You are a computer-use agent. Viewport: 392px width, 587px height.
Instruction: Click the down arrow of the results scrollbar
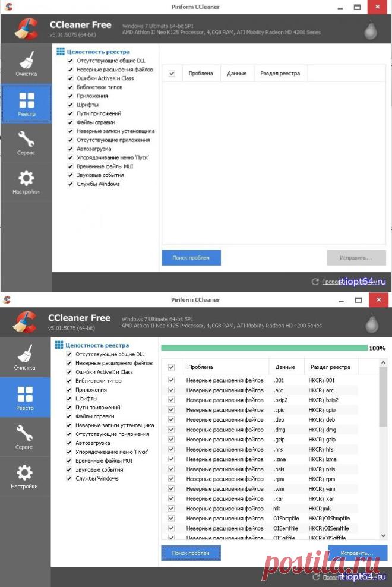coord(383,536)
